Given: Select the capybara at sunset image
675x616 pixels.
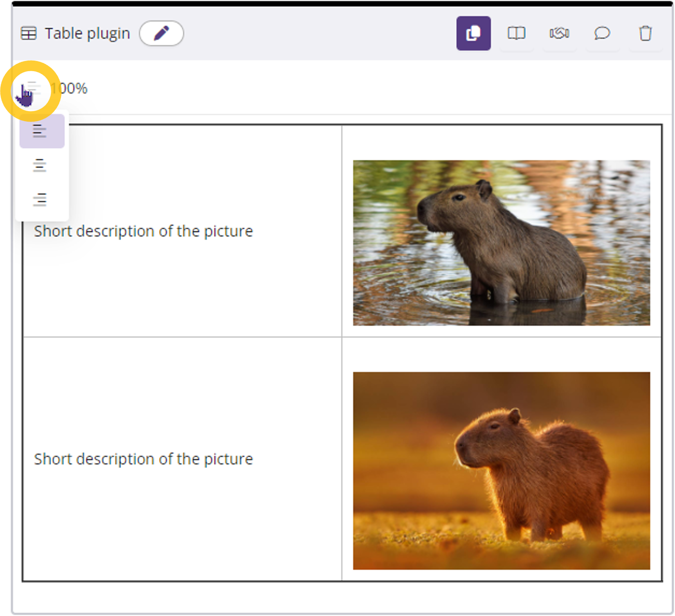Looking at the screenshot, I should (501, 471).
